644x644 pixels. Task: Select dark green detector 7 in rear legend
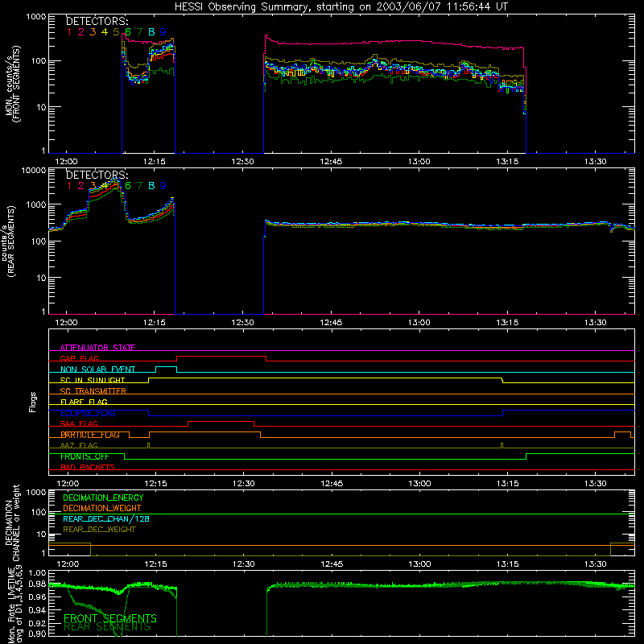(139, 186)
